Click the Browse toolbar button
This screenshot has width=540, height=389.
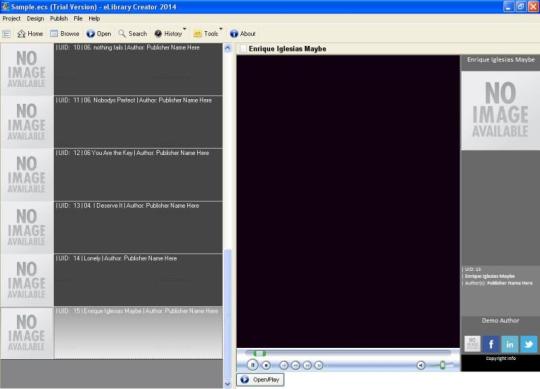[x=65, y=34]
